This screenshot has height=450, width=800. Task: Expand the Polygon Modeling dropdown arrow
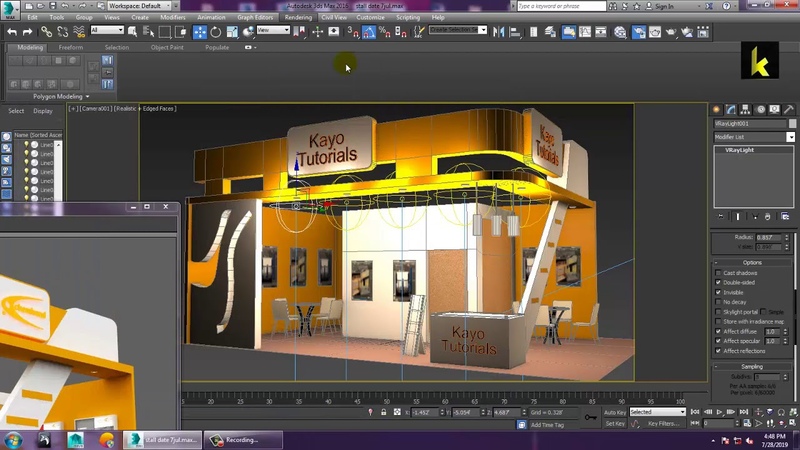coord(87,96)
